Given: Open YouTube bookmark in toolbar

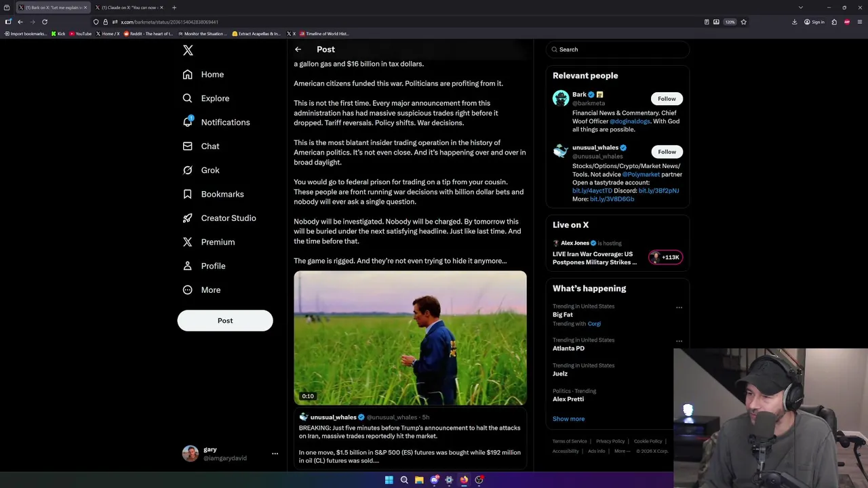Looking at the screenshot, I should tap(80, 33).
